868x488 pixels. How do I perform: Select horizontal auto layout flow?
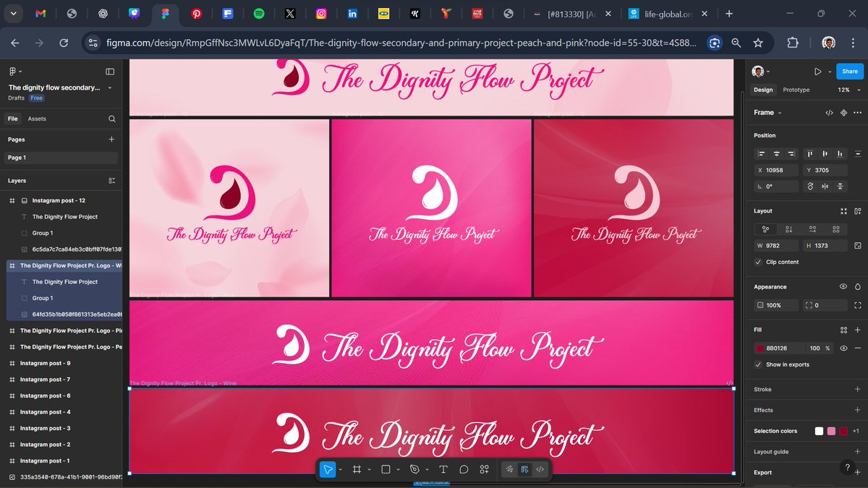[x=813, y=229]
